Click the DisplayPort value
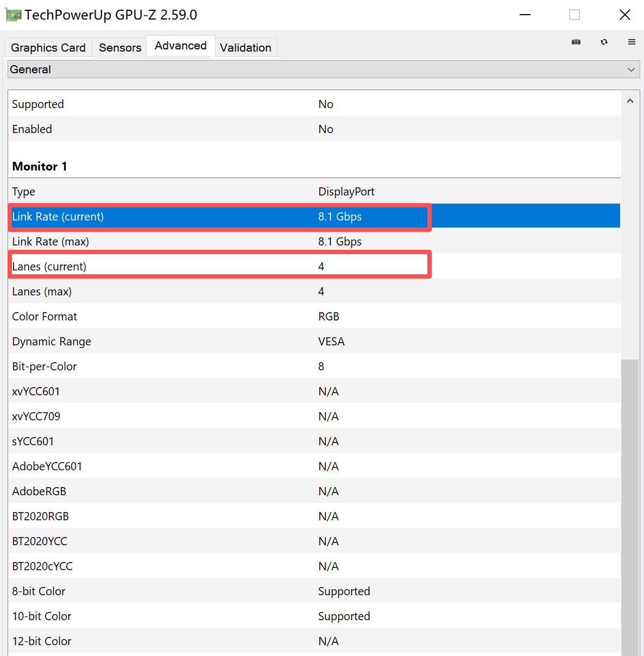The height and width of the screenshot is (656, 644). pyautogui.click(x=346, y=192)
